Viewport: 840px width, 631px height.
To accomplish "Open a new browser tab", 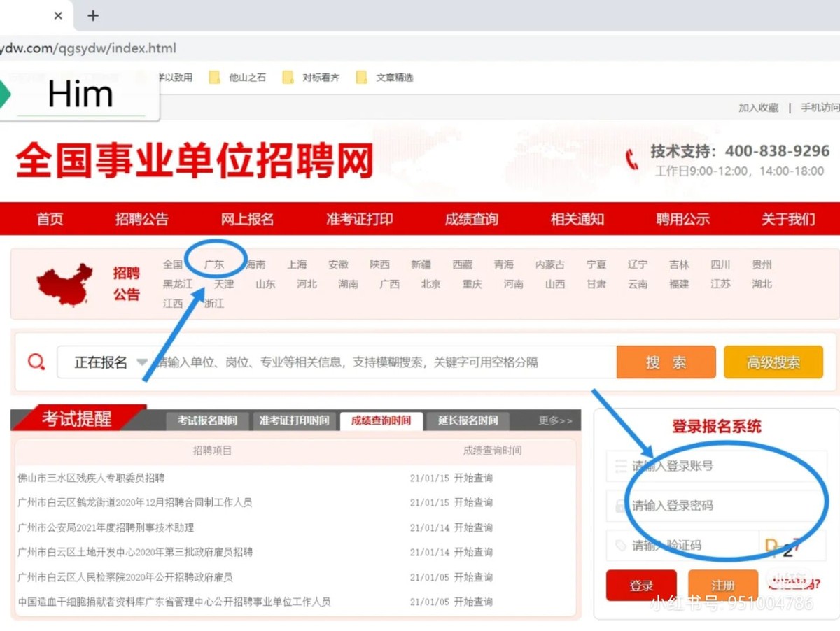I will click(x=93, y=15).
